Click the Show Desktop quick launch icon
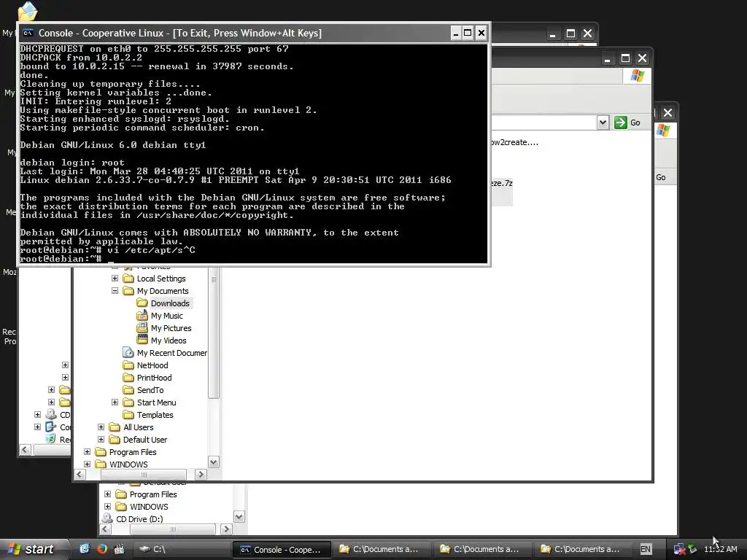Image resolution: width=747 pixels, height=560 pixels. pyautogui.click(x=85, y=549)
